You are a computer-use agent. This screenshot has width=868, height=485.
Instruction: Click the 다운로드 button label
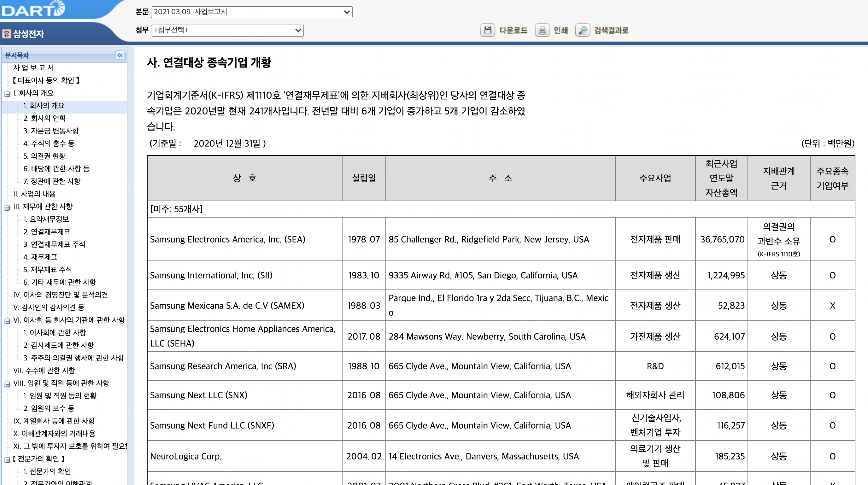pos(513,30)
